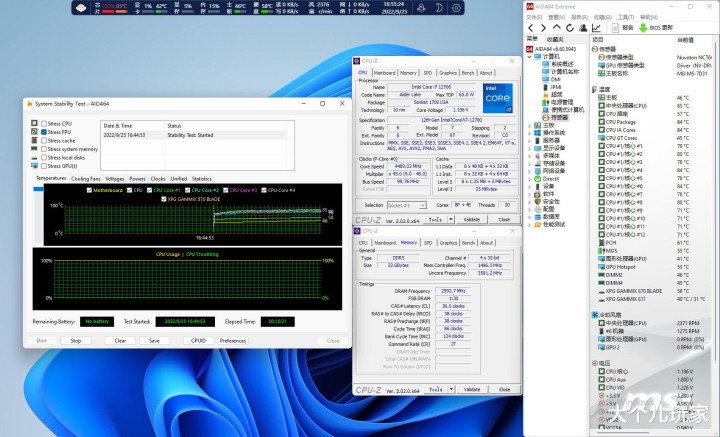The height and width of the screenshot is (437, 720).
Task: Open the settings gear in top monitor bar
Action: (456, 8)
